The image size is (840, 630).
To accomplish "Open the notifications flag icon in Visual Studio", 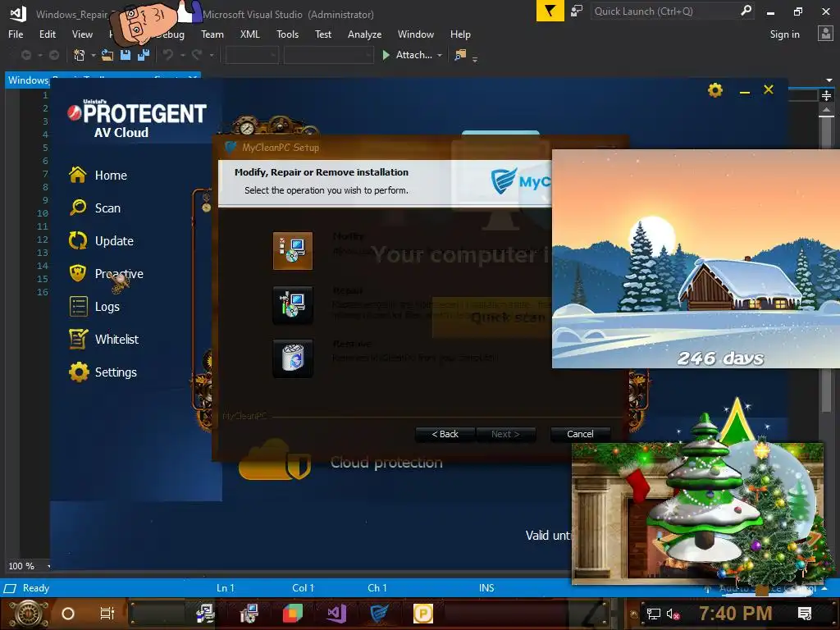I will pos(550,11).
